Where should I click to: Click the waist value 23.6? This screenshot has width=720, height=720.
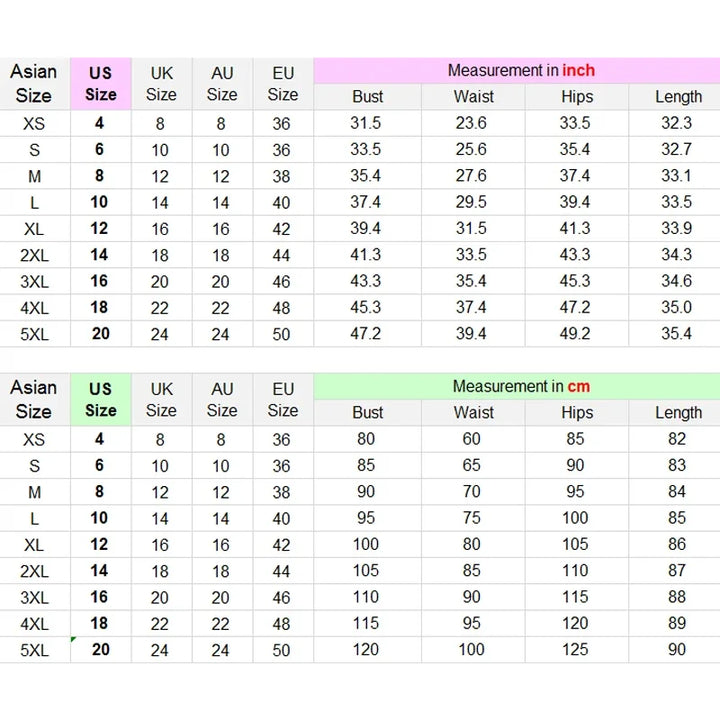[471, 123]
